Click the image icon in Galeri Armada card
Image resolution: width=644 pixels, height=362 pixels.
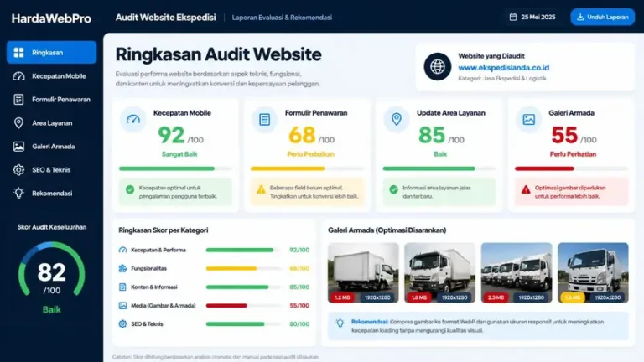528,120
